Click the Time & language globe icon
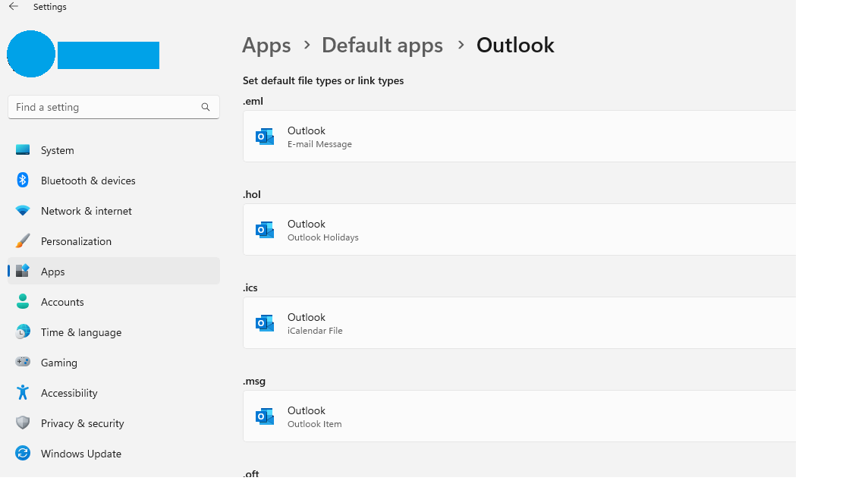868x487 pixels. 23,332
